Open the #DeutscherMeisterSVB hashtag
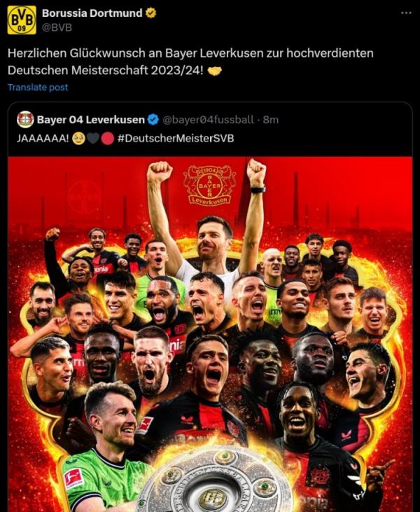420x512 pixels. [x=176, y=139]
